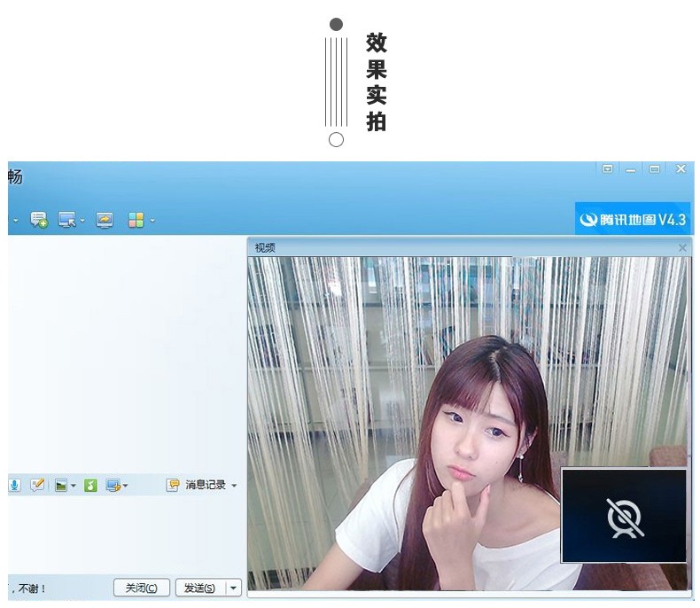The height and width of the screenshot is (608, 700).
Task: Maximize the chat window
Action: coord(655,168)
